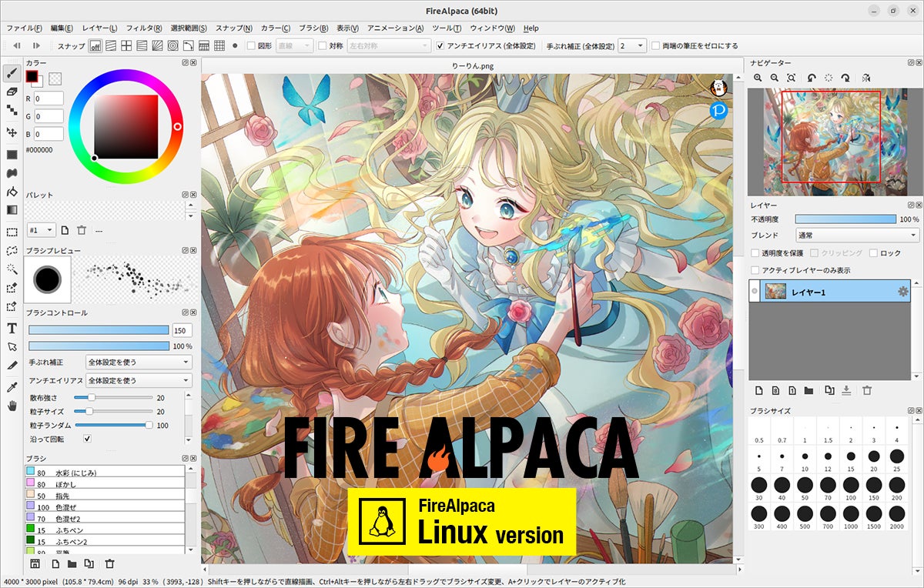Enable the concentric circle snap

click(173, 46)
